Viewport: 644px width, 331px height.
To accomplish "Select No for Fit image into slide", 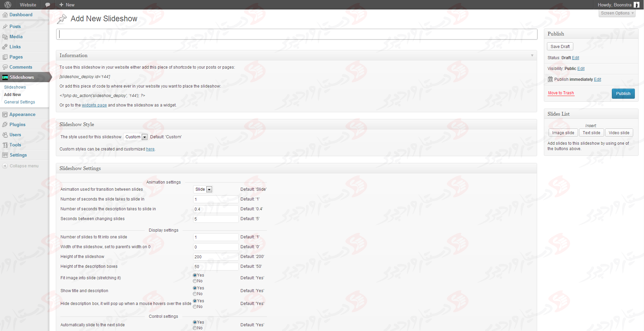I will 195,281.
